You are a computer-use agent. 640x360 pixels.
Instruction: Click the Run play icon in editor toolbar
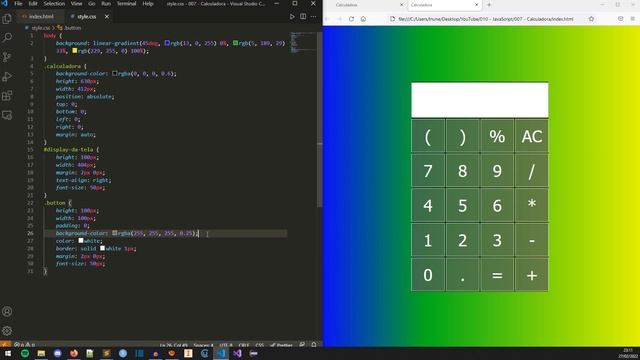coord(292,17)
